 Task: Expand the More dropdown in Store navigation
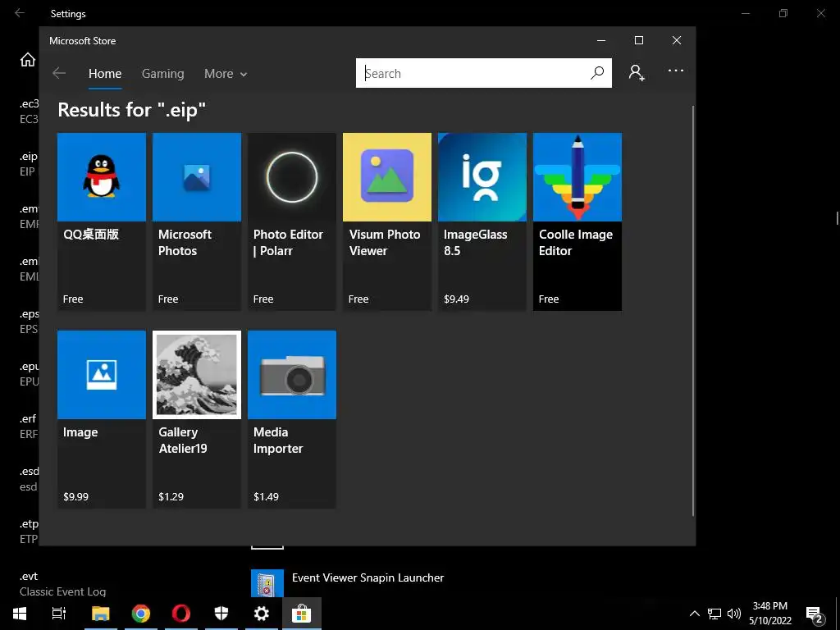click(x=226, y=73)
